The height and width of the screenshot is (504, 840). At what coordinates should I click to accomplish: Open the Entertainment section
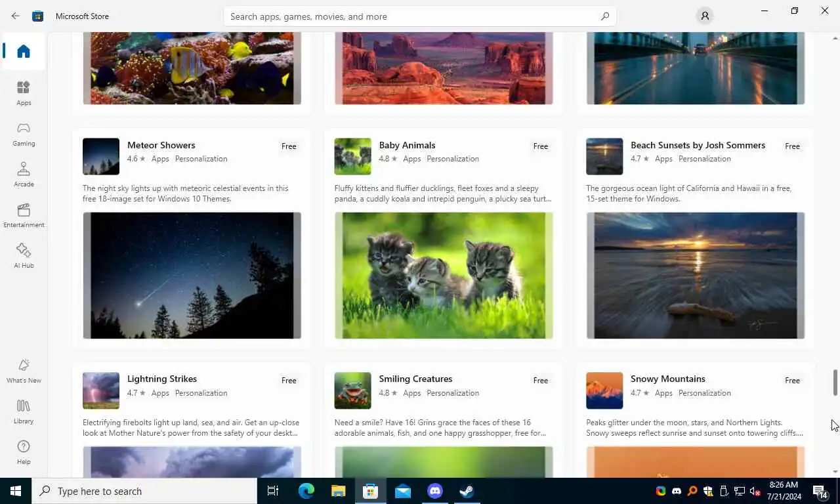[24, 215]
